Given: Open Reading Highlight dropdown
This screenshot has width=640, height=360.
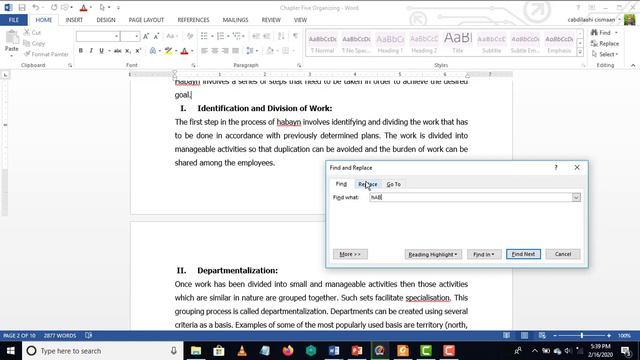Looking at the screenshot, I should [433, 254].
